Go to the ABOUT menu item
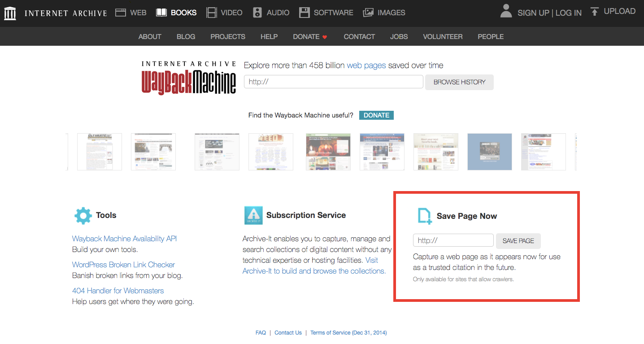 pyautogui.click(x=150, y=37)
